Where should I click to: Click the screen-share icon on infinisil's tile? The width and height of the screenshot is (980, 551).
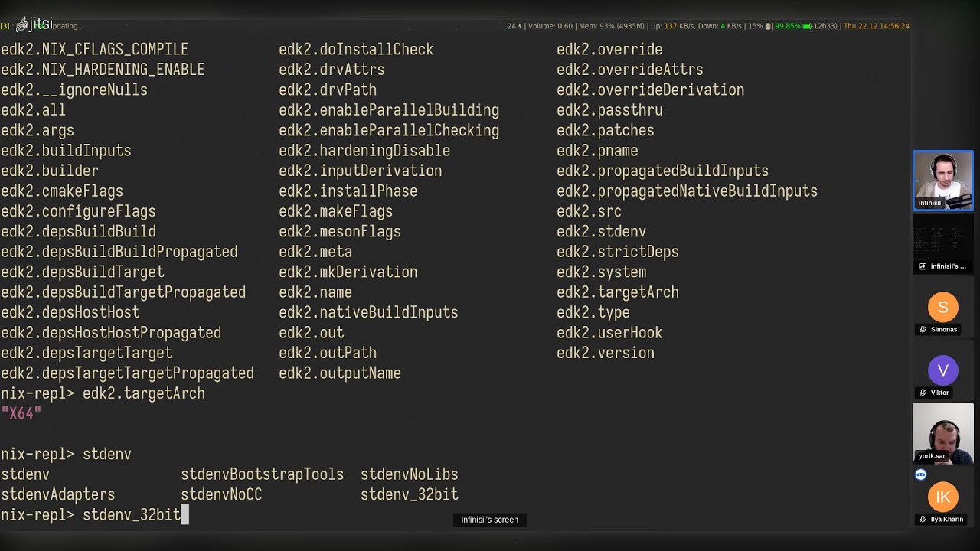tap(923, 266)
